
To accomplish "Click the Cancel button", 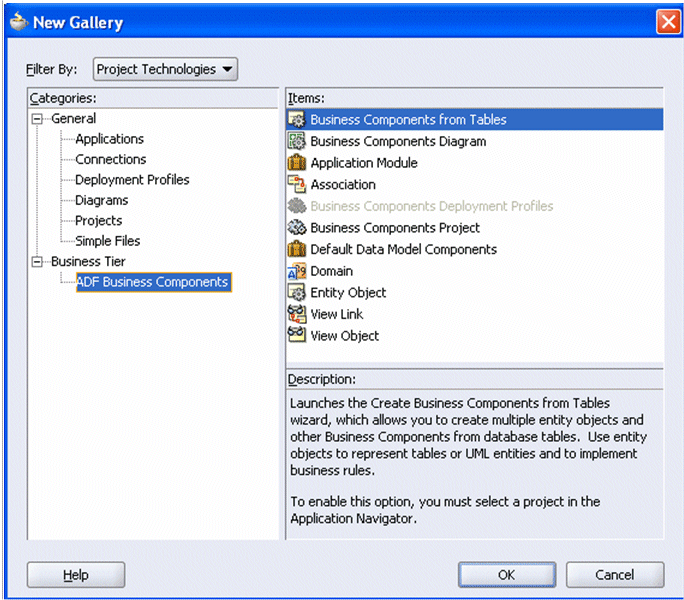I will (615, 575).
